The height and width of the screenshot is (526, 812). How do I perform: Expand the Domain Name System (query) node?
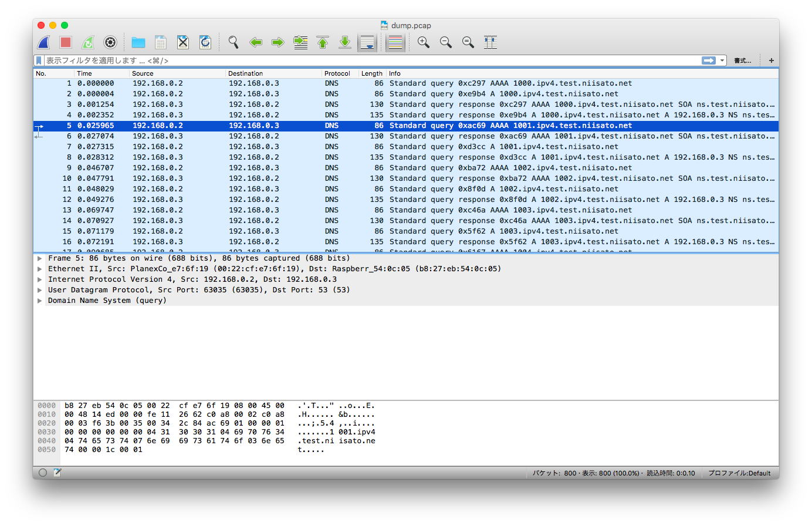[40, 301]
